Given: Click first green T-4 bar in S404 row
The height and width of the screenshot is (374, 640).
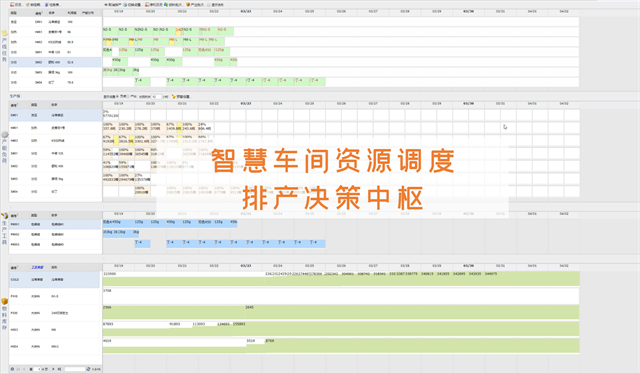Looking at the screenshot, I should (x=142, y=82).
